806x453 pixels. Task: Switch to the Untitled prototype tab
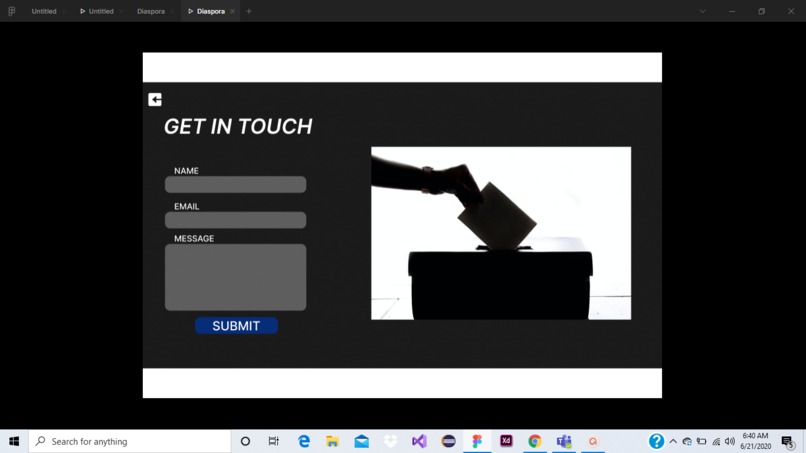(x=97, y=11)
